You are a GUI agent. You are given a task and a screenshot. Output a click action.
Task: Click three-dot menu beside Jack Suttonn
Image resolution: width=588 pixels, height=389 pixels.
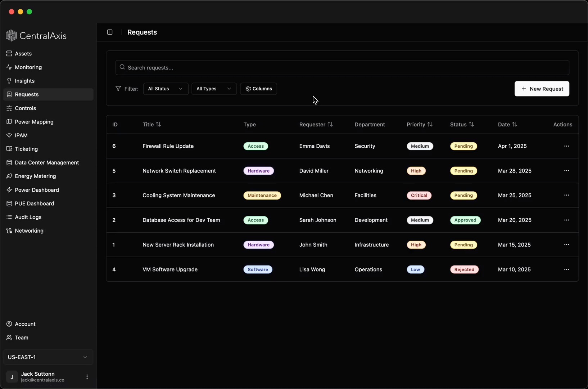(x=87, y=377)
